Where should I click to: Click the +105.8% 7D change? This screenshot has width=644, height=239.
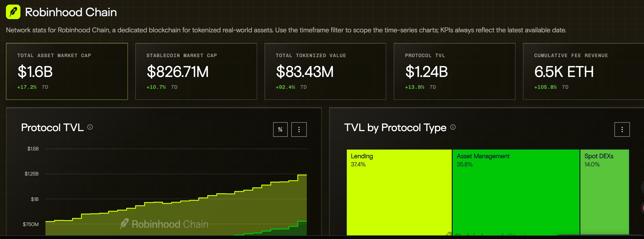551,87
